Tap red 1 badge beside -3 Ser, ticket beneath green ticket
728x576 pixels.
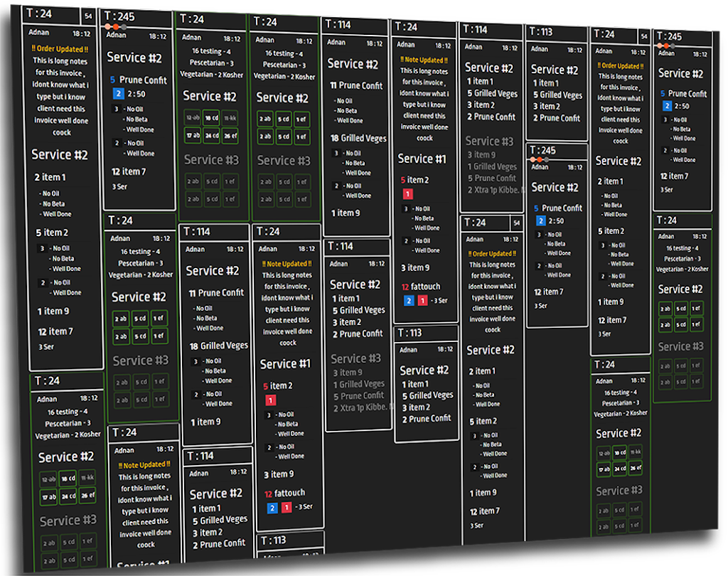coord(287,507)
